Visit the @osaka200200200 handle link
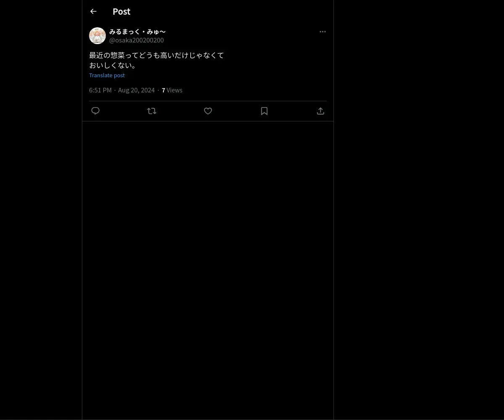 pyautogui.click(x=136, y=40)
